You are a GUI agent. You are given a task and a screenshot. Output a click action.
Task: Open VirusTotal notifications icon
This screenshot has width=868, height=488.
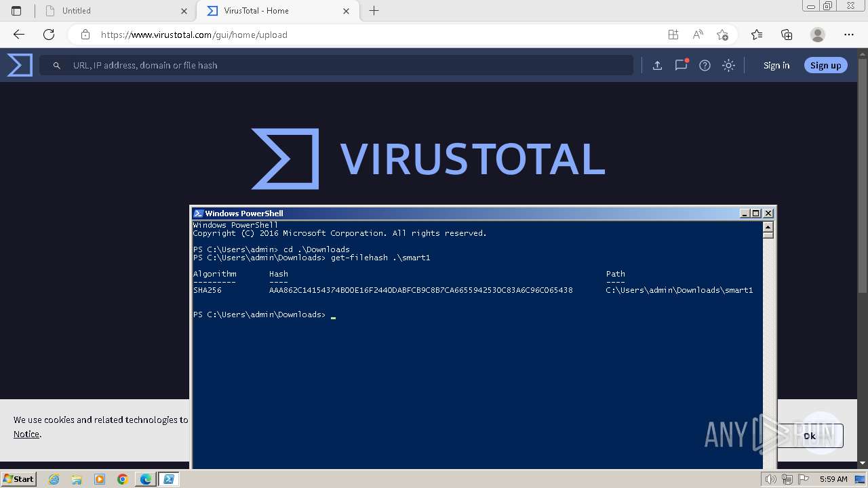tap(682, 65)
